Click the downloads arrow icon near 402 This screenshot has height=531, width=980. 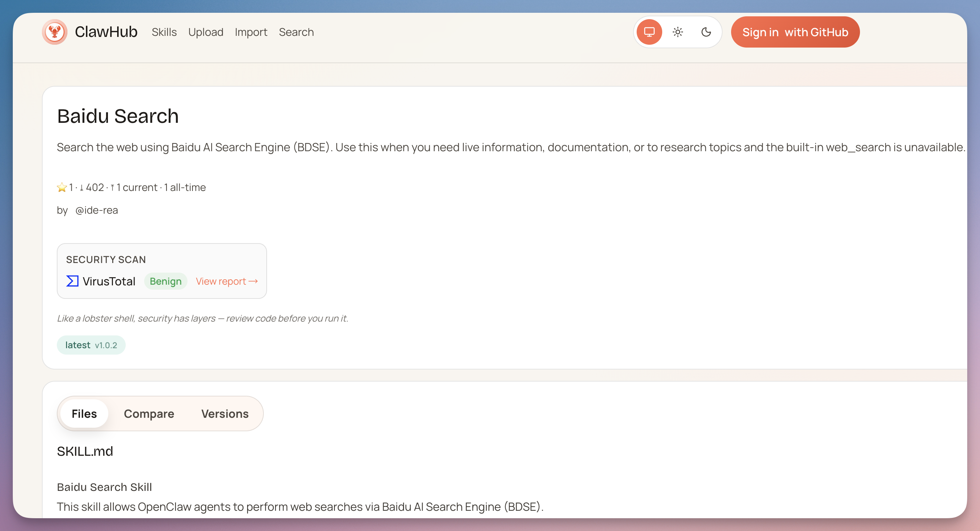click(81, 188)
